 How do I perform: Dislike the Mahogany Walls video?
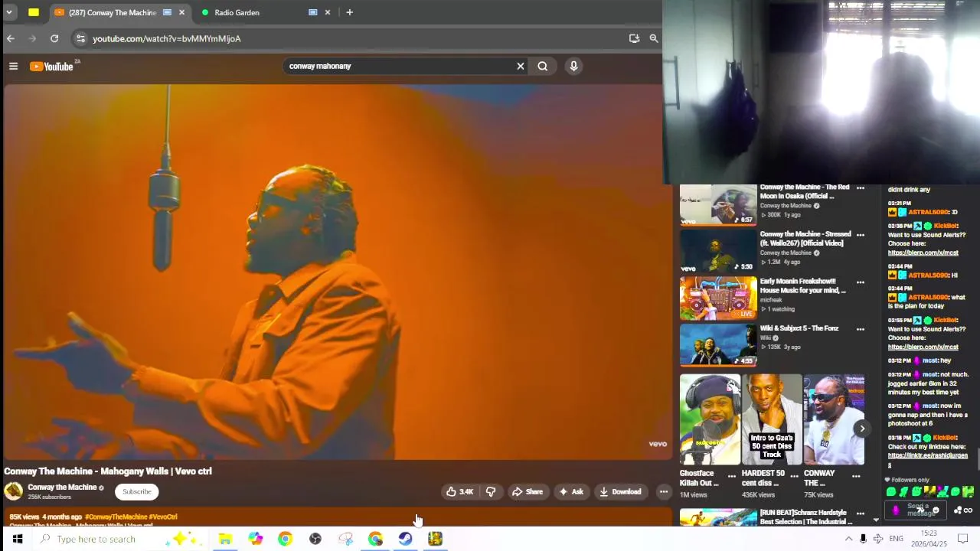click(x=491, y=492)
